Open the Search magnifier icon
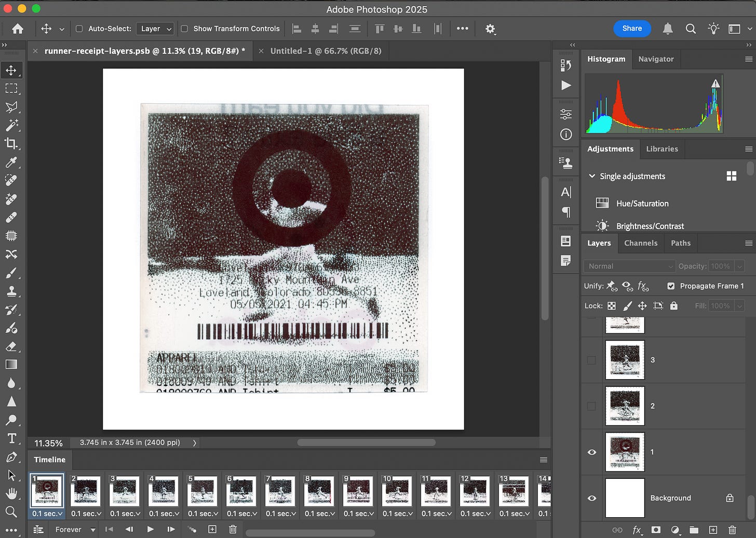Viewport: 756px width, 538px height. click(691, 29)
